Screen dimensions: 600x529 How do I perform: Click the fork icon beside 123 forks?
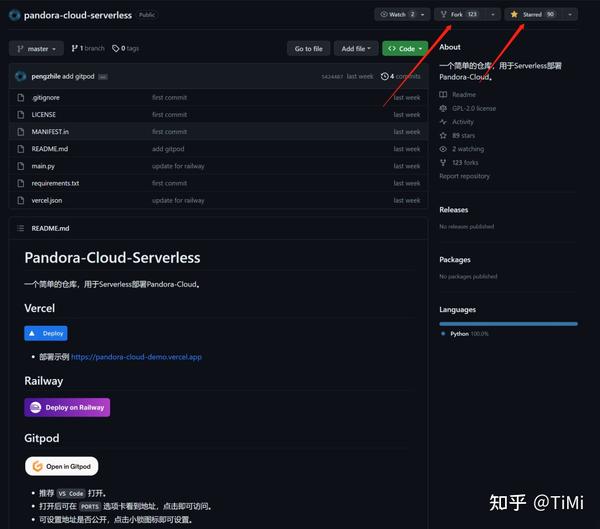pyautogui.click(x=443, y=162)
